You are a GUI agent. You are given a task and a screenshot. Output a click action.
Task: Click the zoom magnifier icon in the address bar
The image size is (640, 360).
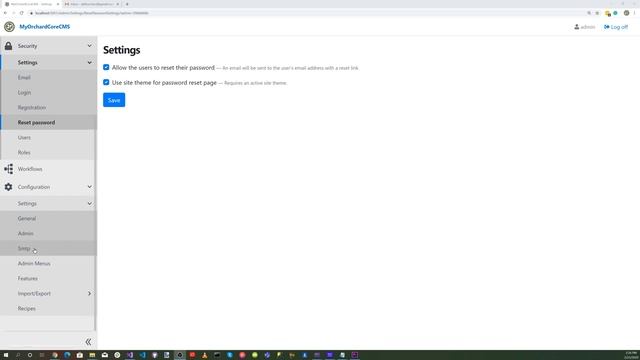pyautogui.click(x=589, y=13)
